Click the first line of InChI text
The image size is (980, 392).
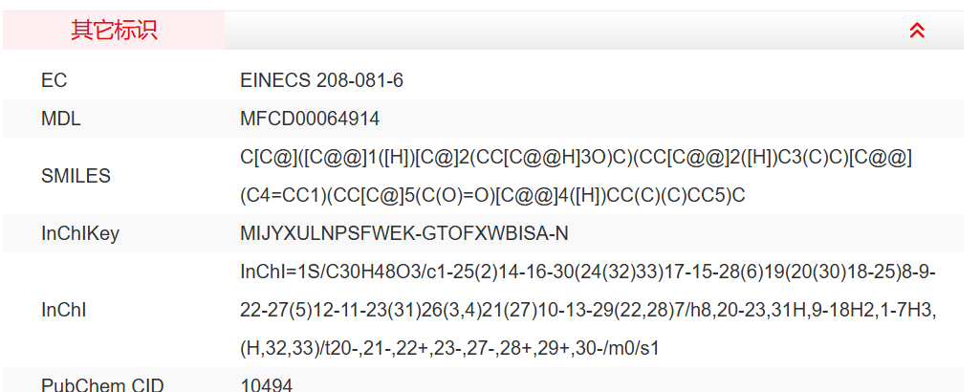point(587,272)
